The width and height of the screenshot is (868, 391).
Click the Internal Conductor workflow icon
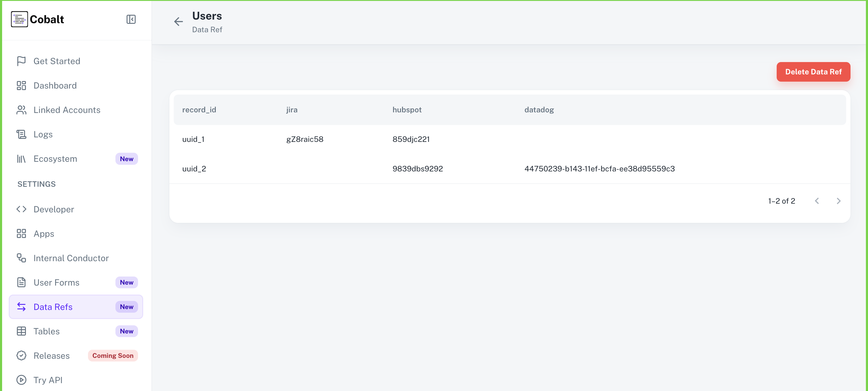(22, 258)
